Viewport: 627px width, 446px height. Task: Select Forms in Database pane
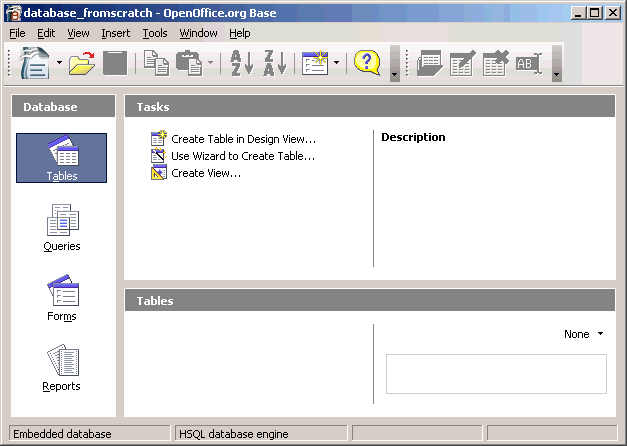pos(62,298)
